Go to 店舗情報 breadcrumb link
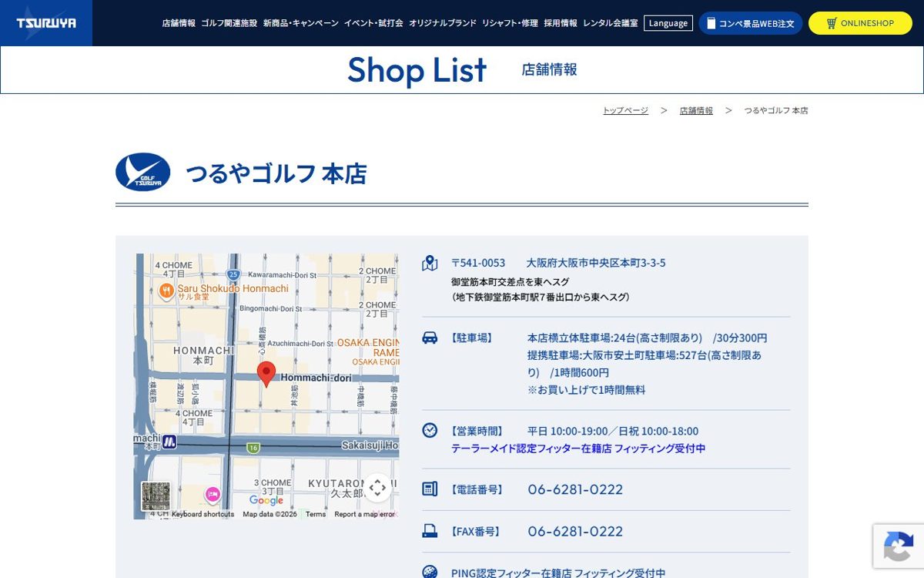The image size is (924, 578). (x=696, y=111)
